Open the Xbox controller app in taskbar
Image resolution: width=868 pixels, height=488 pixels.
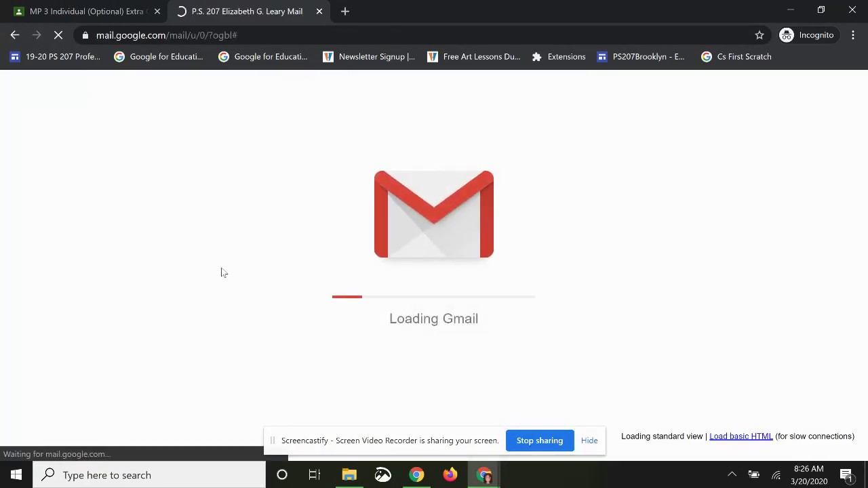pos(383,475)
